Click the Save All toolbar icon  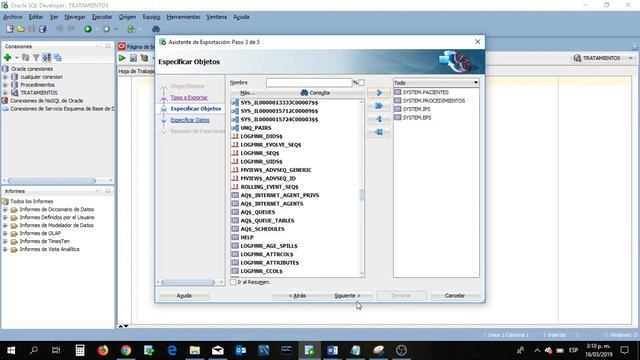[x=42, y=29]
